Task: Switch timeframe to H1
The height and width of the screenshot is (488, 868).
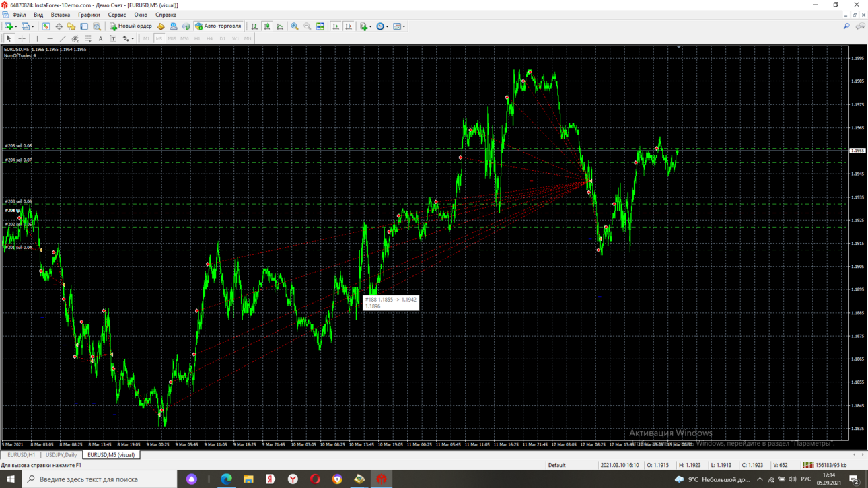Action: coord(197,38)
